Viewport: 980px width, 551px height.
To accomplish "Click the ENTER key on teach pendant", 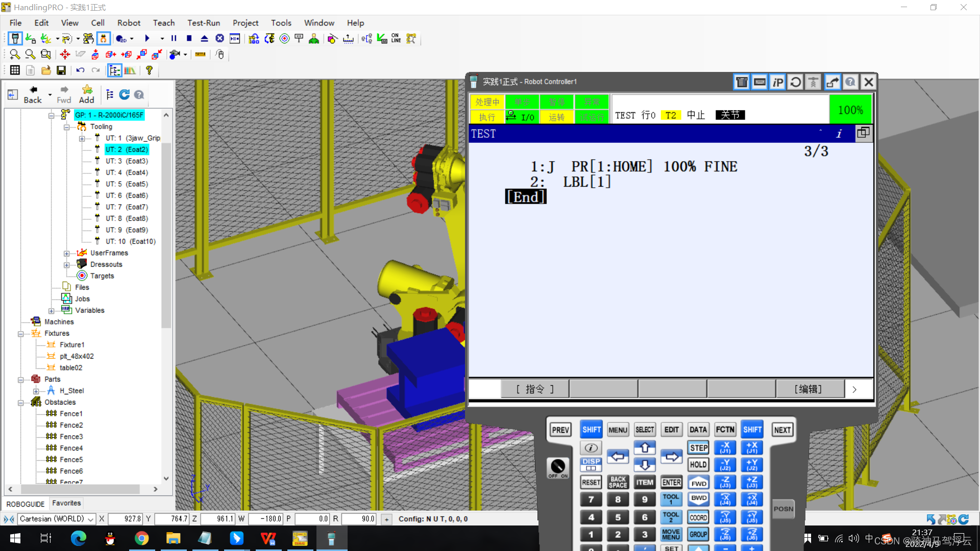I will coord(671,483).
